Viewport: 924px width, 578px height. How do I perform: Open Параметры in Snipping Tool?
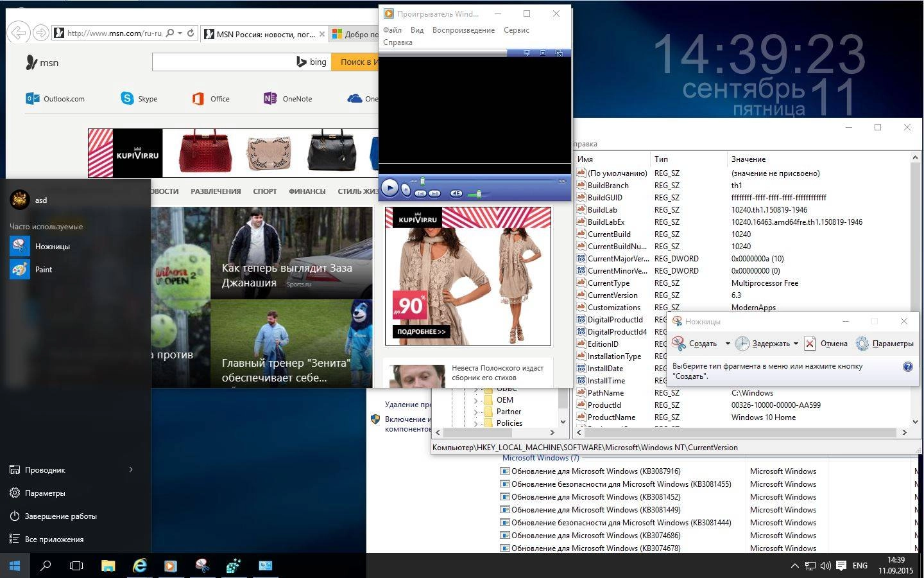coord(885,344)
